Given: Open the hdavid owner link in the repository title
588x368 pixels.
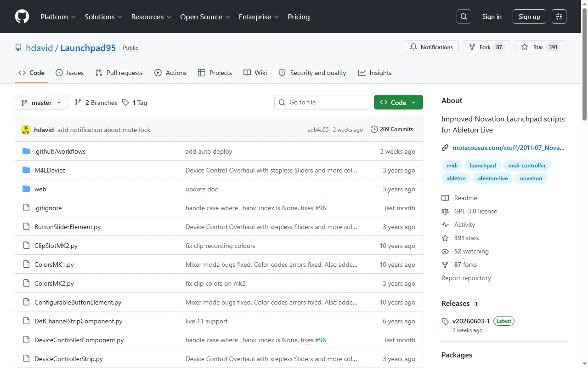Looking at the screenshot, I should [x=40, y=48].
